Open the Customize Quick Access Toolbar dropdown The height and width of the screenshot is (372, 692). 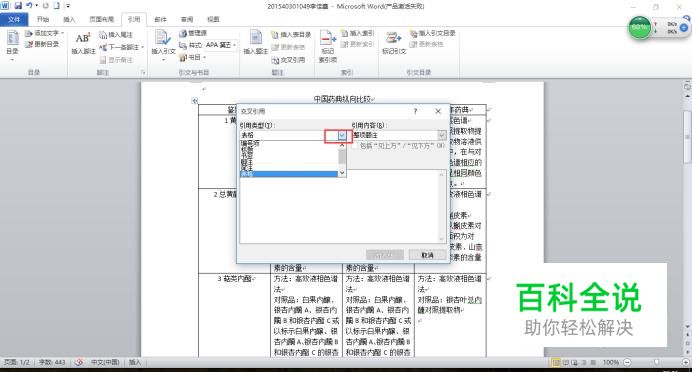68,6
